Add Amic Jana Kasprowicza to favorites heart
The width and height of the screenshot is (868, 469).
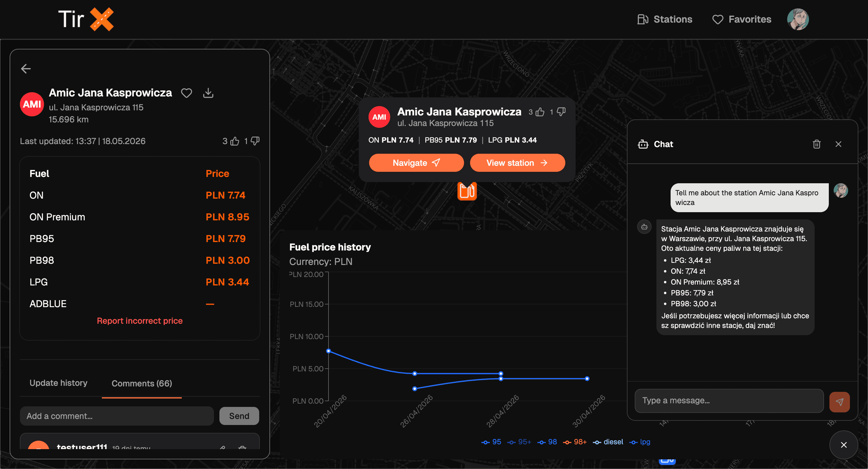tap(186, 93)
